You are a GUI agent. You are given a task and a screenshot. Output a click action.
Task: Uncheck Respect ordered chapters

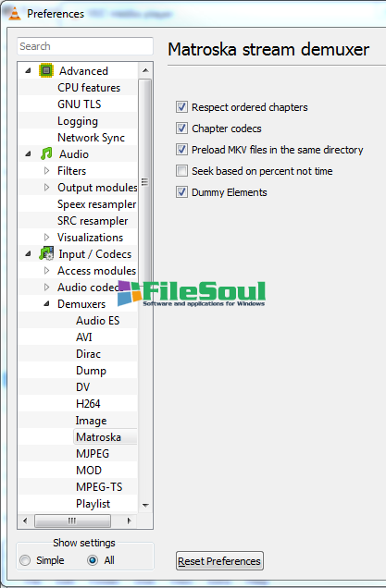coord(181,107)
